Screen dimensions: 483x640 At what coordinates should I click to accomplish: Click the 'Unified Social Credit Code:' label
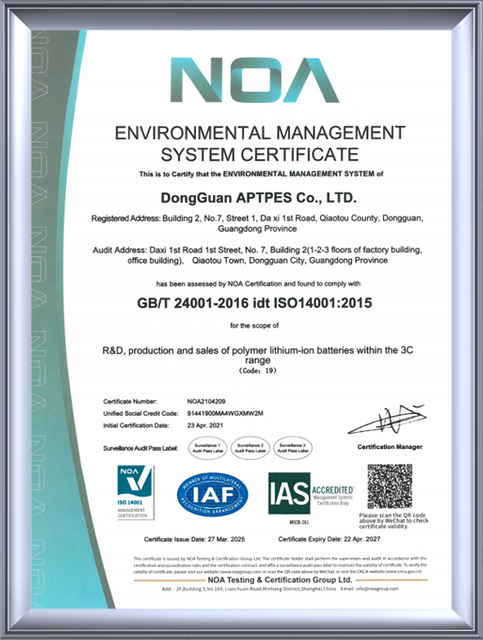(x=141, y=413)
